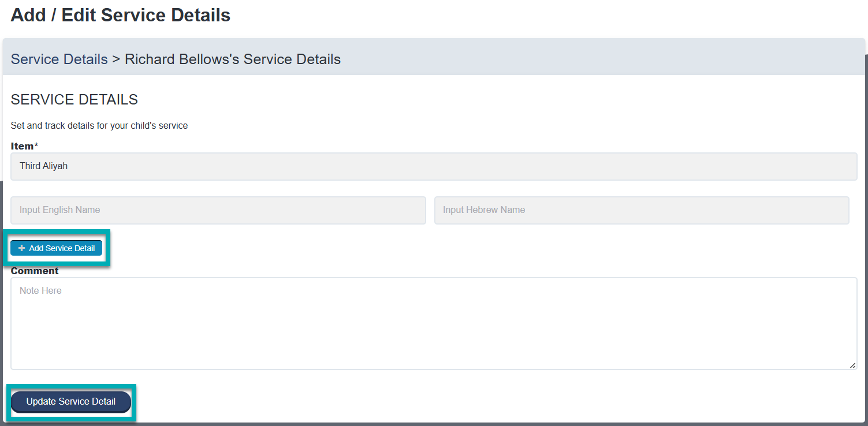Focus the Input English Name field
868x426 pixels.
tap(218, 210)
